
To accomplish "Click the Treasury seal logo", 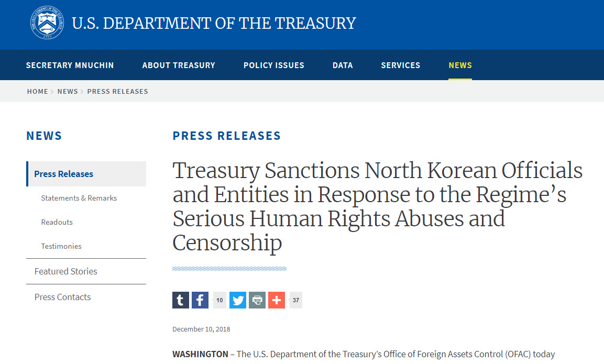I will point(47,23).
